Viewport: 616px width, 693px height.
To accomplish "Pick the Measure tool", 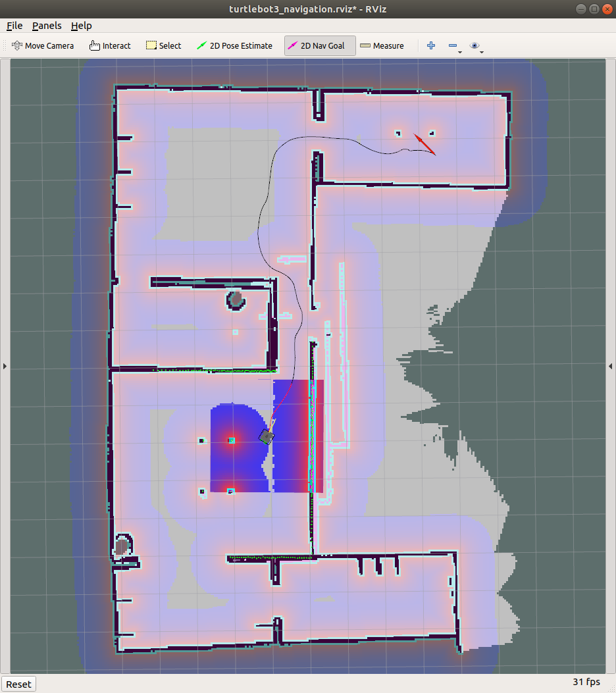I will (x=382, y=45).
